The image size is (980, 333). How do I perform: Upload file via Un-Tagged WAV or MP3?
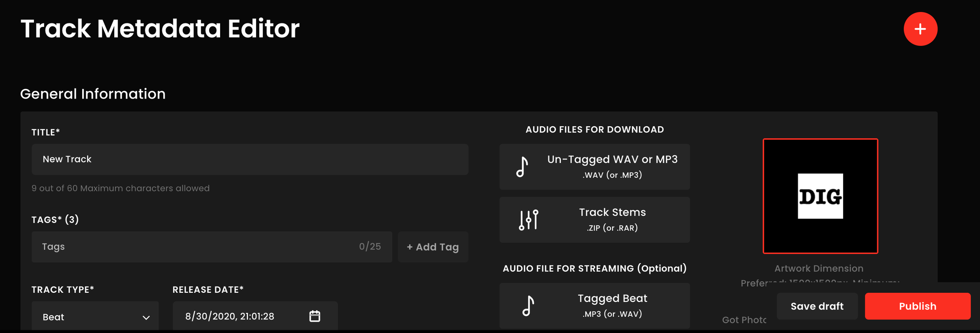pos(595,167)
